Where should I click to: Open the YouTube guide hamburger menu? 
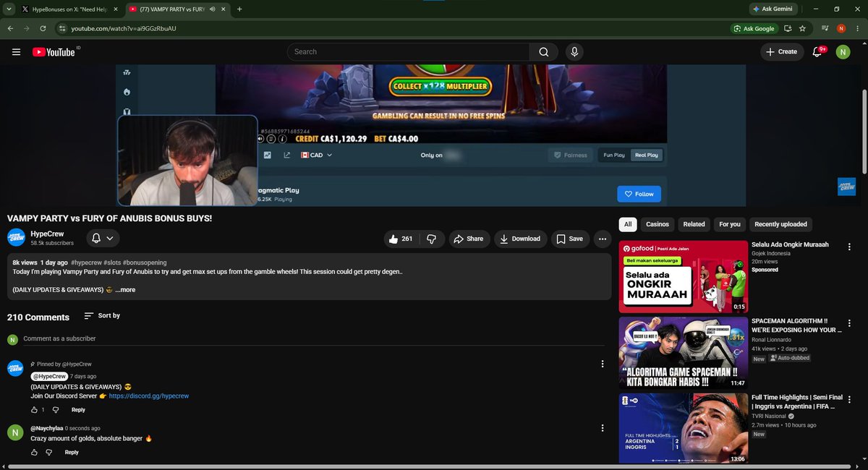pos(16,52)
